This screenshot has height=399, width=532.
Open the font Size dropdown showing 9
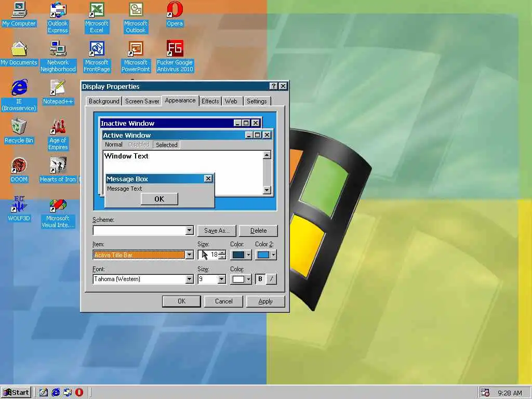coord(221,279)
